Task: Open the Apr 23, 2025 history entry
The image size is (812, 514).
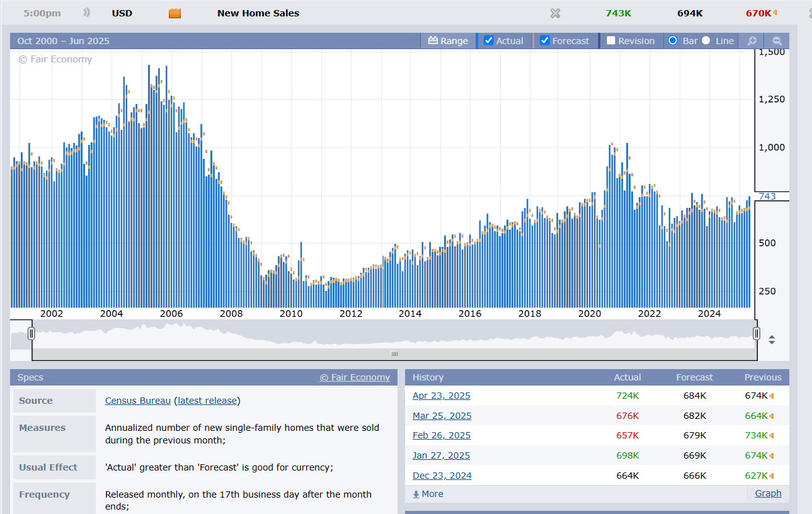Action: (x=441, y=396)
